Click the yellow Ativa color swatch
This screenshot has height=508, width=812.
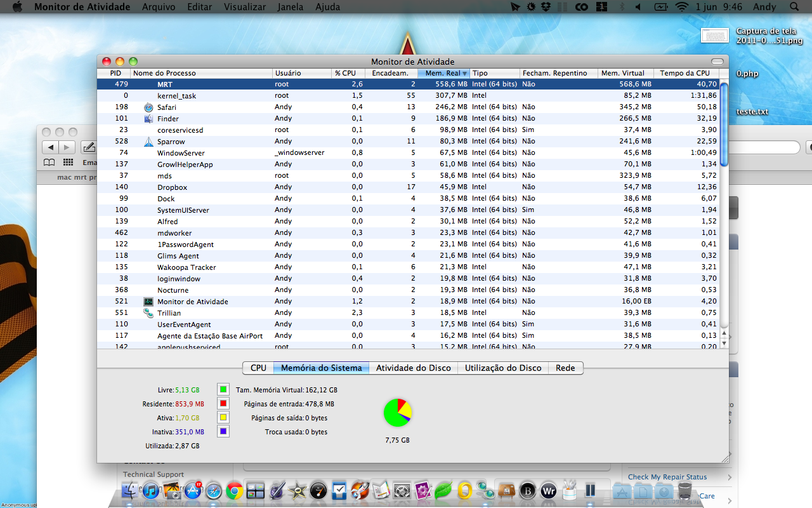coord(223,417)
